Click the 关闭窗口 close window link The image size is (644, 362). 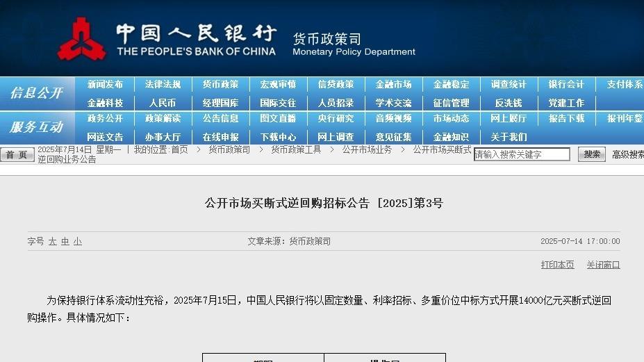point(603,265)
